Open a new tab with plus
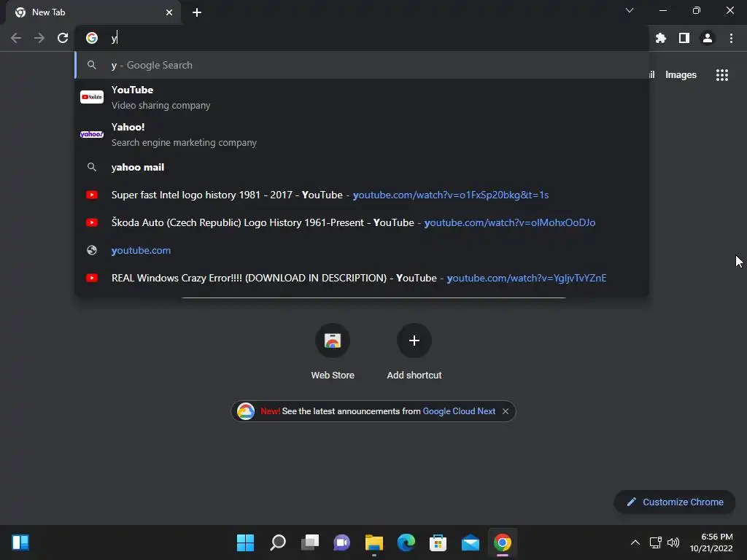 [197, 12]
